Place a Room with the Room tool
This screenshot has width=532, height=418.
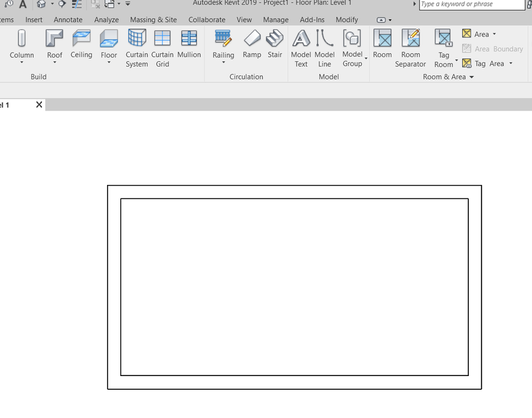382,47
